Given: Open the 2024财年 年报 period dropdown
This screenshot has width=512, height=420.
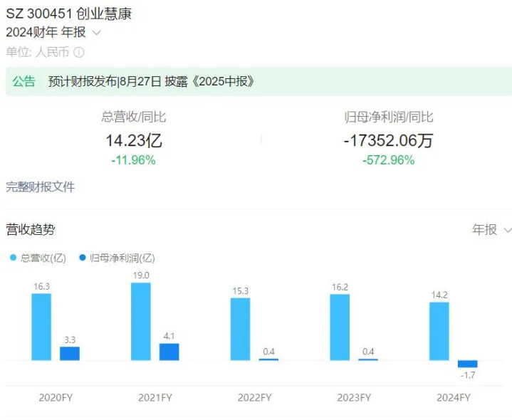Looking at the screenshot, I should coord(53,32).
